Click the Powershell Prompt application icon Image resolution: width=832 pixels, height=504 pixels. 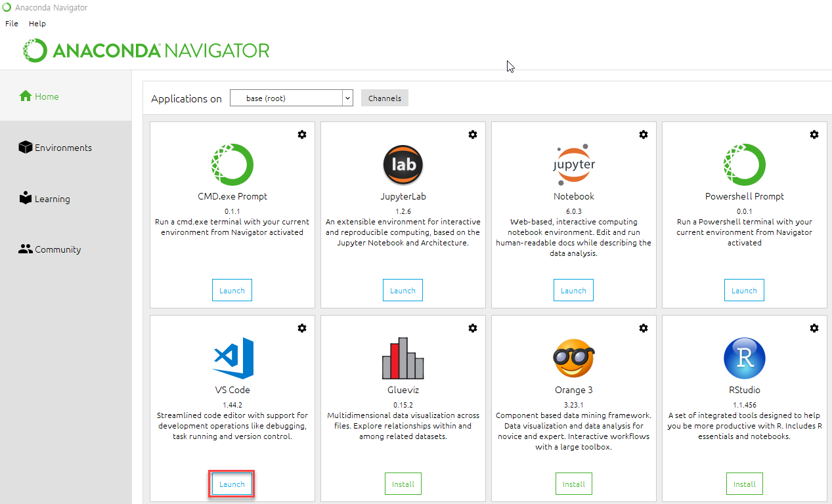745,165
